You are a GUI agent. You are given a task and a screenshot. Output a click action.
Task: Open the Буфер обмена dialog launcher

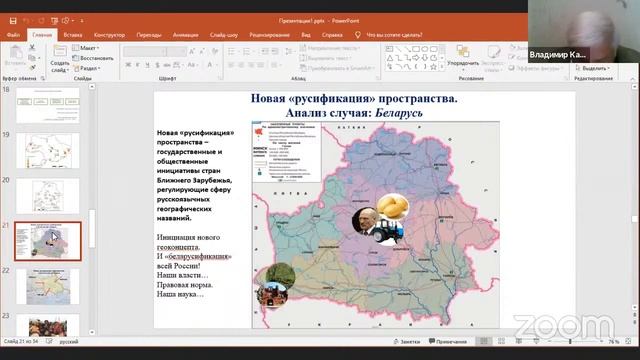(42, 78)
